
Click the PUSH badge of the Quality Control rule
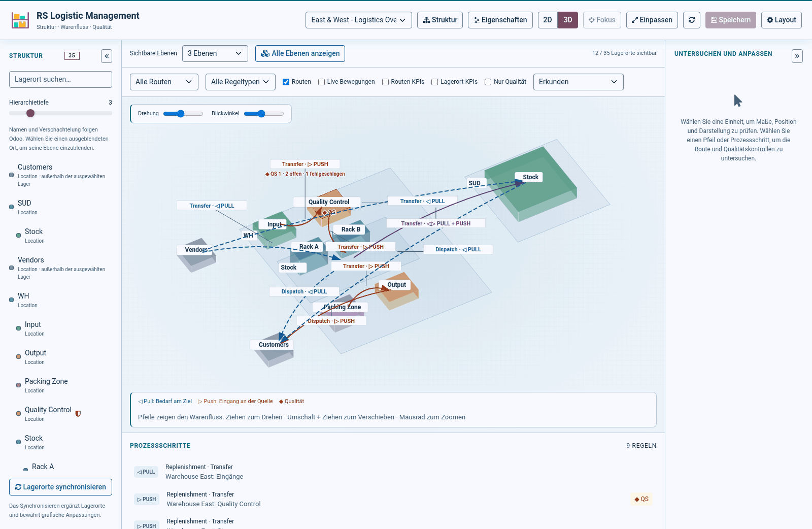(x=147, y=499)
